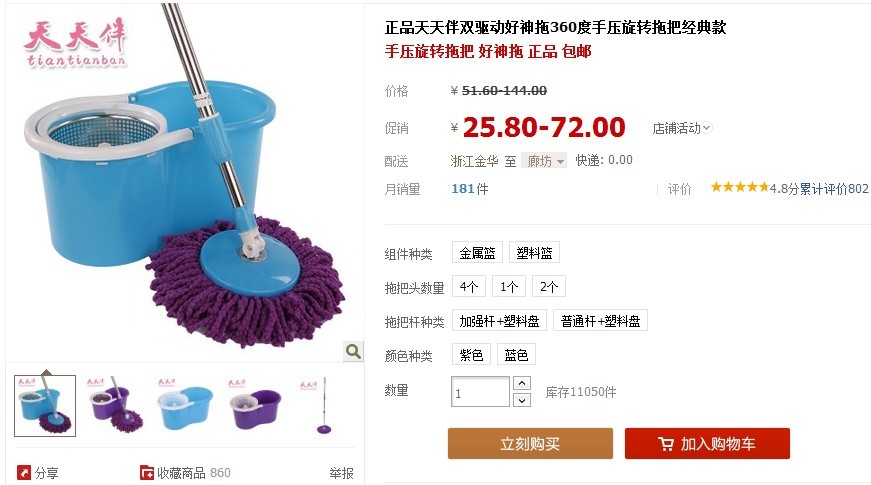Choose the 加强杆+塑料盘 rod option
871x485 pixels.
[499, 321]
